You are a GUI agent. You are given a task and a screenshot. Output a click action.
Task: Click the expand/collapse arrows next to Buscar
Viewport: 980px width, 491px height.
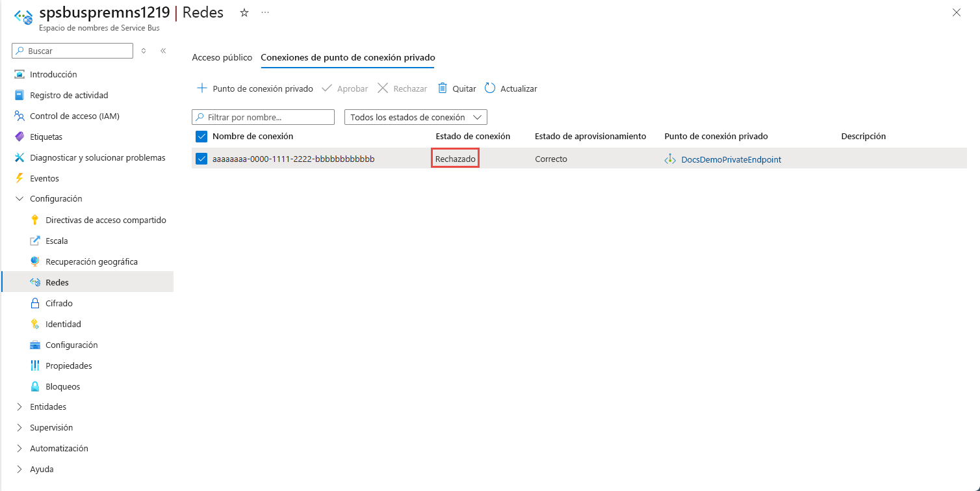tap(144, 51)
